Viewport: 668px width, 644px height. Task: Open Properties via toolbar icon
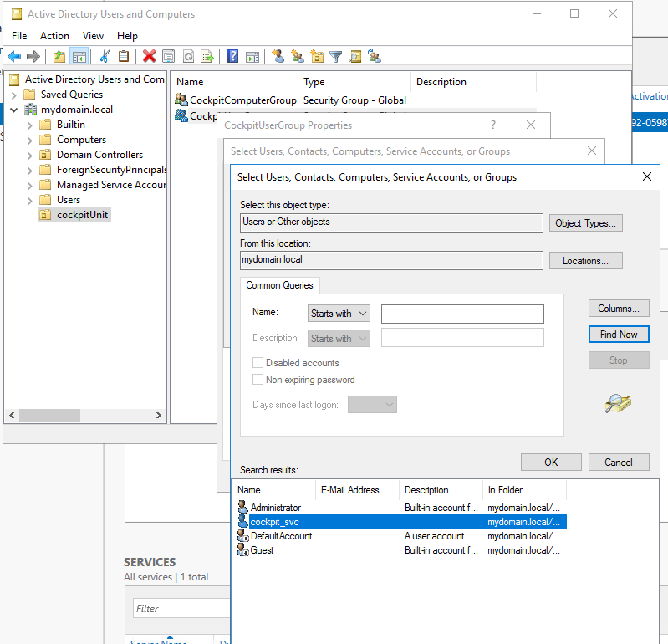tap(169, 56)
